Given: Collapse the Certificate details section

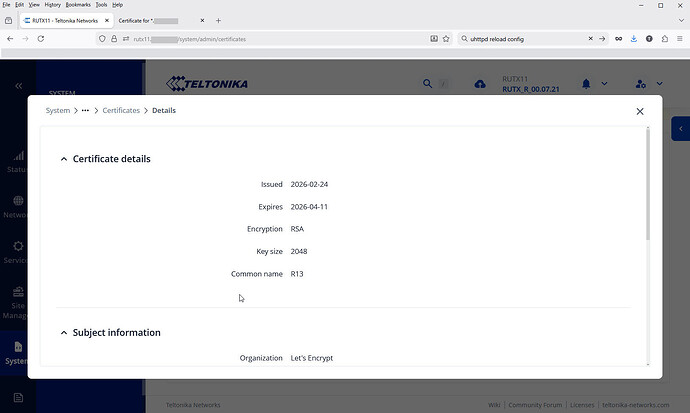Looking at the screenshot, I should pos(64,159).
